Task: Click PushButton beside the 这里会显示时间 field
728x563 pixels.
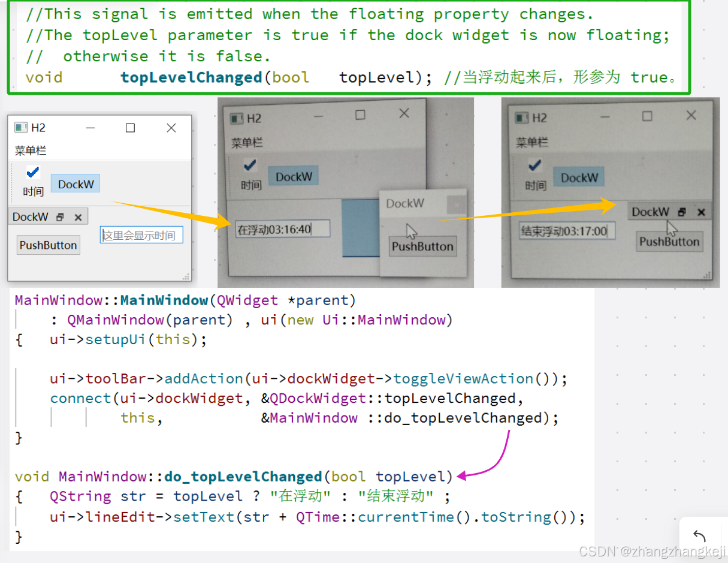Action: coord(49,245)
